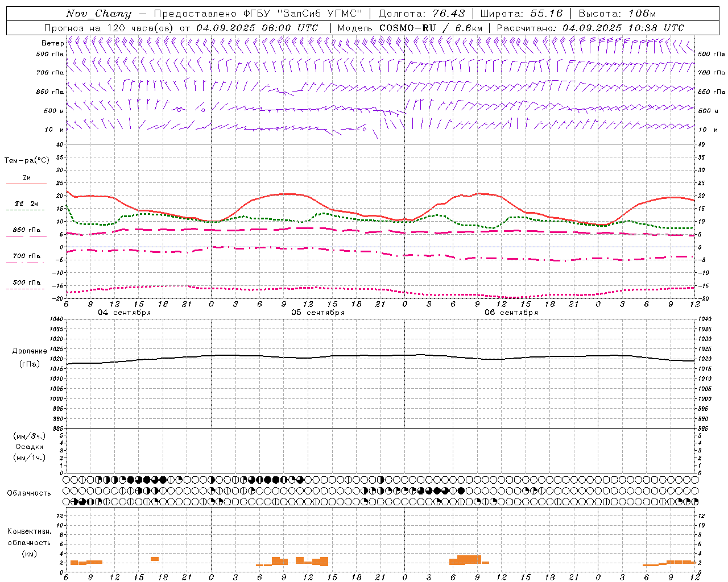Click the 'Рассчитано: 04.09.2025 10:38 UTC' timestamp
Image resolution: width=728 pixels, height=582 pixels.
(590, 28)
